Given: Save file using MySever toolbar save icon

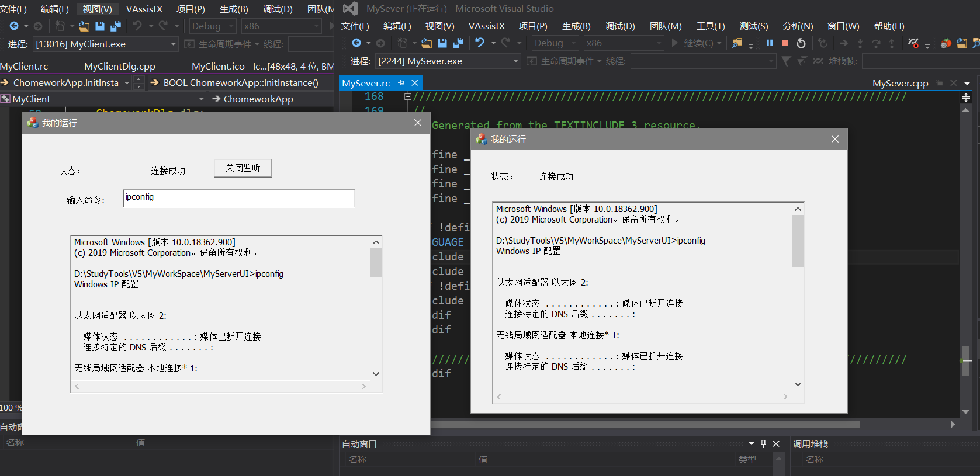Looking at the screenshot, I should tap(442, 43).
